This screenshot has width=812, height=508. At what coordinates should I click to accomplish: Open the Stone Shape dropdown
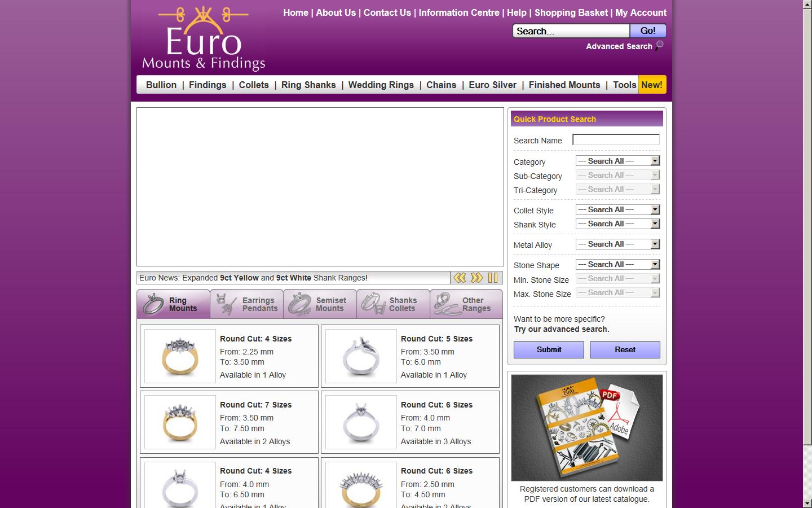tap(617, 264)
